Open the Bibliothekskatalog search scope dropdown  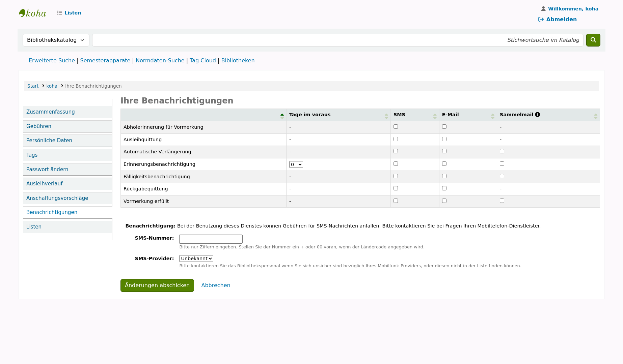coord(56,40)
